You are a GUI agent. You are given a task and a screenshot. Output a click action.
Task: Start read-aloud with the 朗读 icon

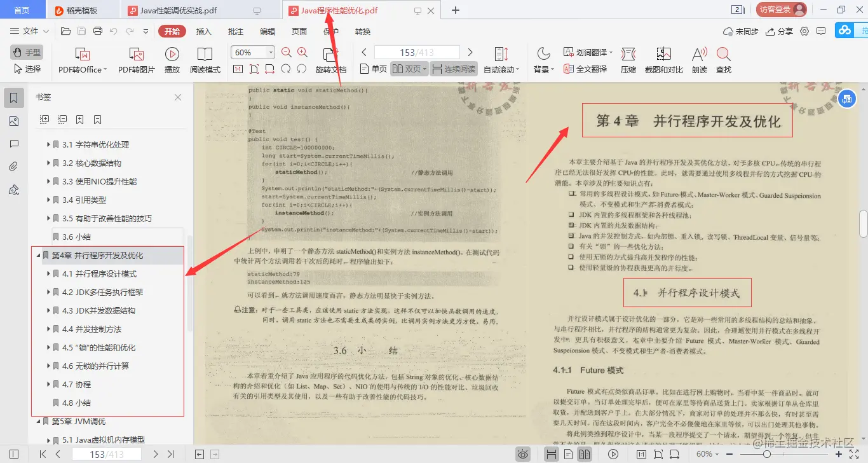[696, 60]
